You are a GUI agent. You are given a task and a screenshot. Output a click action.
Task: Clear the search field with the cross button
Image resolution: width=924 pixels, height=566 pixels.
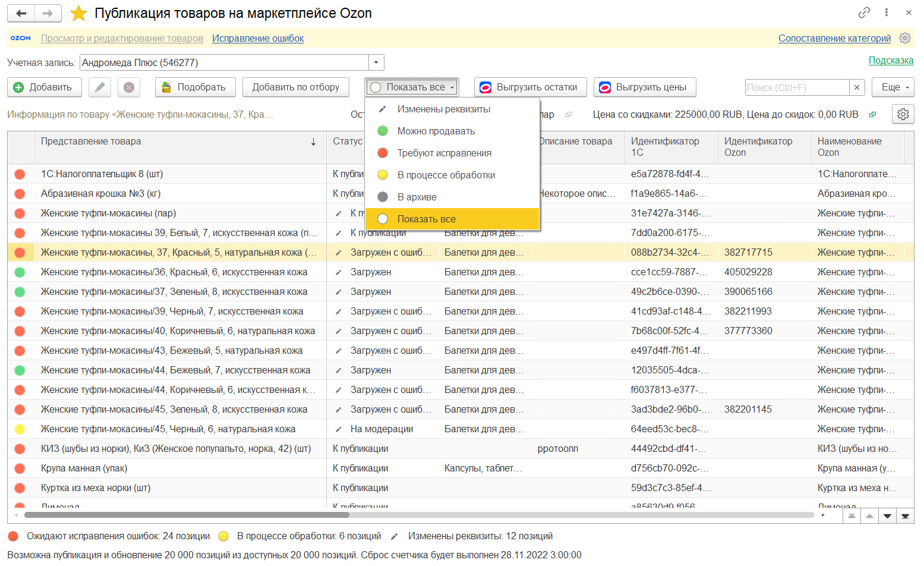coord(857,87)
